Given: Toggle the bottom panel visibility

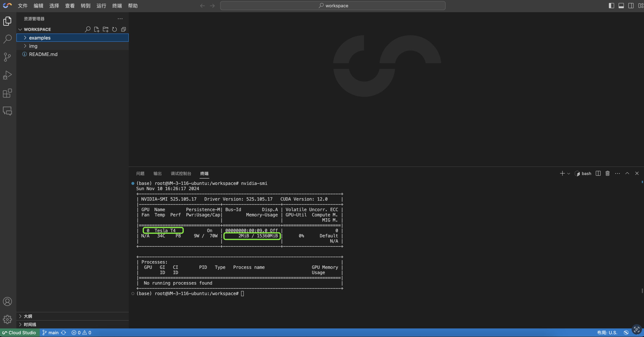Looking at the screenshot, I should click(621, 6).
